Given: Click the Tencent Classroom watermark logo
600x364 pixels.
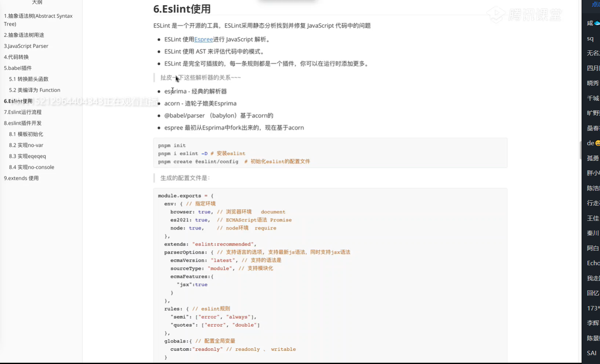Looking at the screenshot, I should pos(524,15).
